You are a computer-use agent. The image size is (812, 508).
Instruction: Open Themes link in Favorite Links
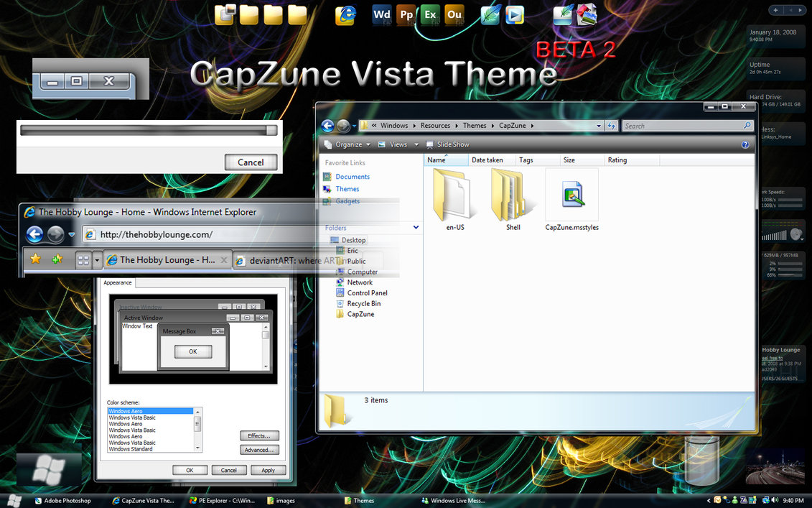pyautogui.click(x=347, y=189)
